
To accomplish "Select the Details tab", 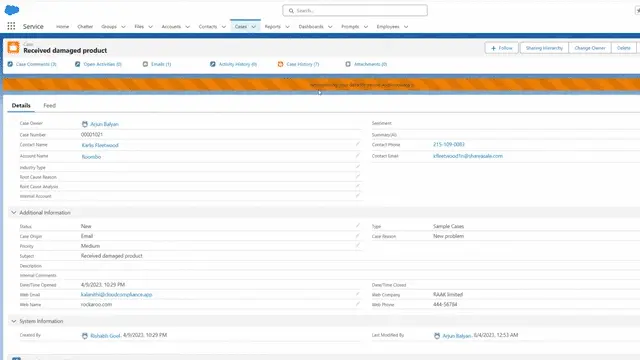I will click(x=21, y=105).
